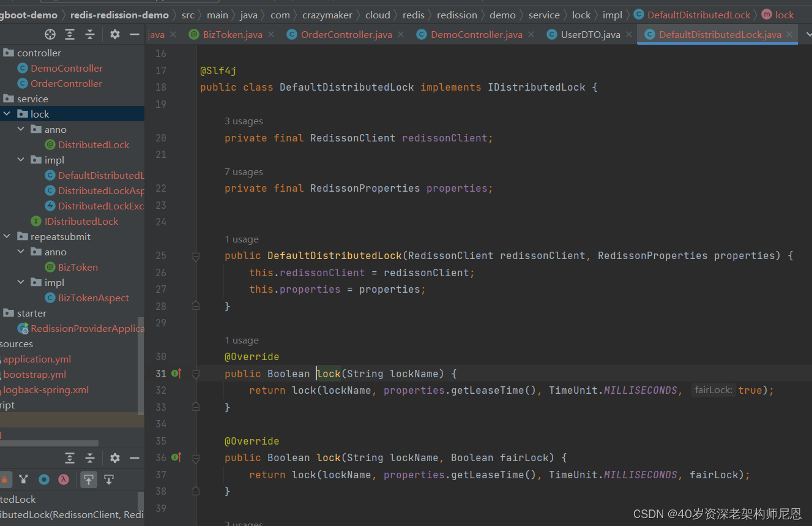Image resolution: width=812 pixels, height=526 pixels.
Task: Click the Select Opened File locate icon
Action: pyautogui.click(x=50, y=34)
